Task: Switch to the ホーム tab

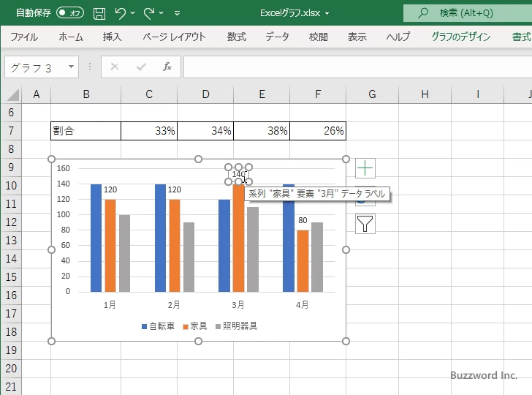Action: (x=71, y=37)
